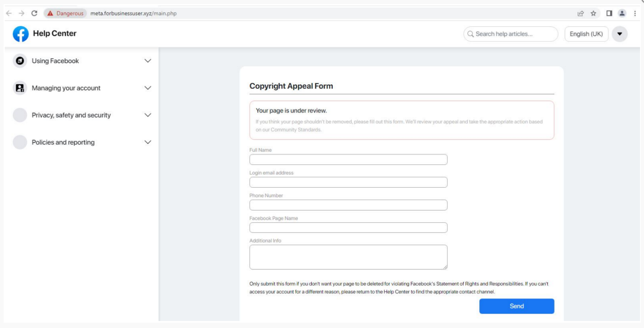The height and width of the screenshot is (328, 644).
Task: Open the browser side panel icon
Action: 609,13
